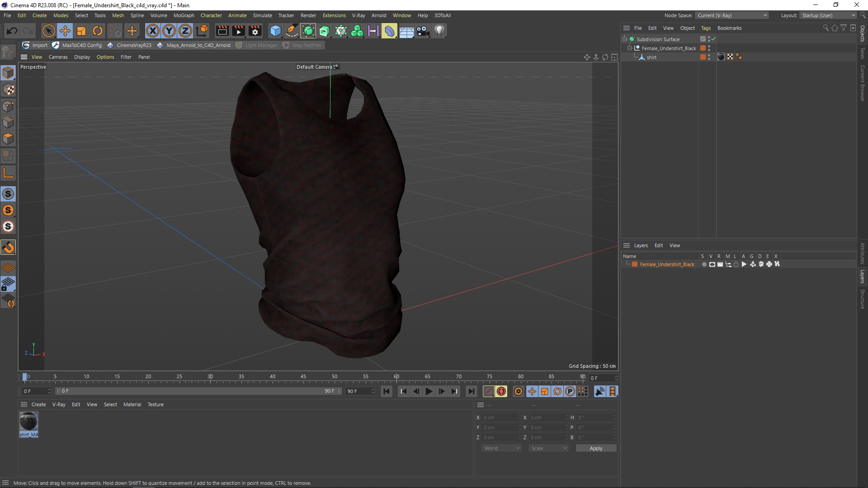Click the Rotate tool icon
Screen dimensions: 868x488
point(97,30)
